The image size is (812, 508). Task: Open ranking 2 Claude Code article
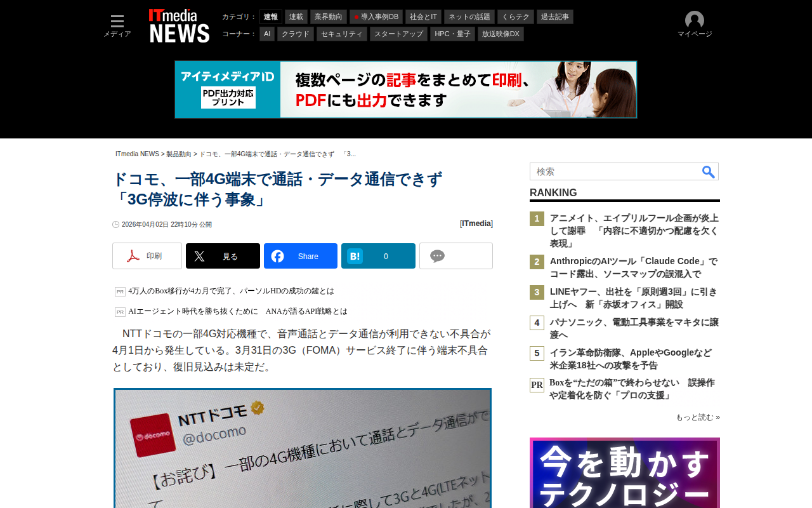coord(634,268)
